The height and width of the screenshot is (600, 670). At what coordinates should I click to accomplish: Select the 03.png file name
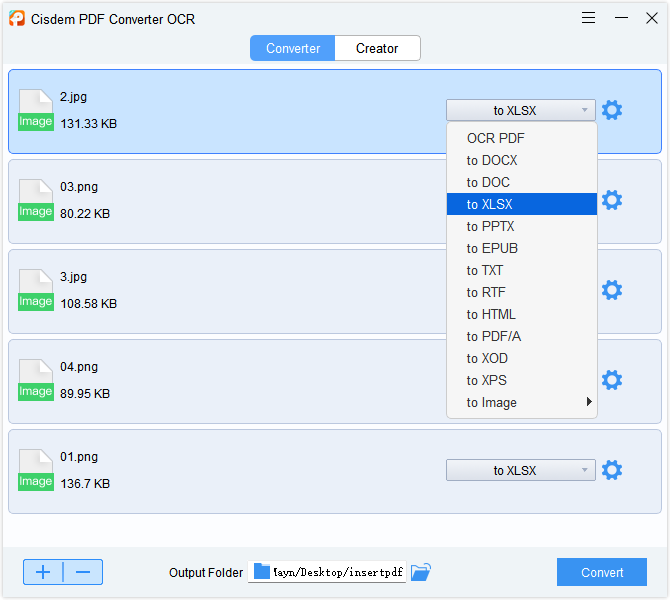pos(79,187)
